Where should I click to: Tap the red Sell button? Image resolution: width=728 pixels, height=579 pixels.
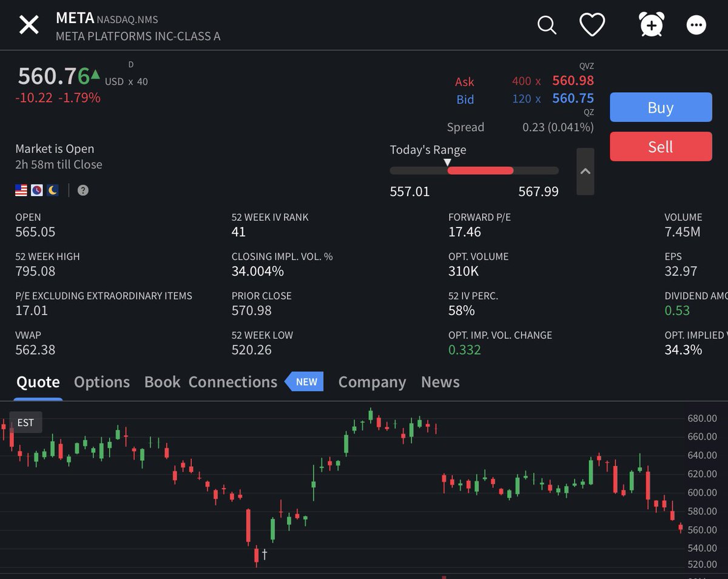[661, 146]
